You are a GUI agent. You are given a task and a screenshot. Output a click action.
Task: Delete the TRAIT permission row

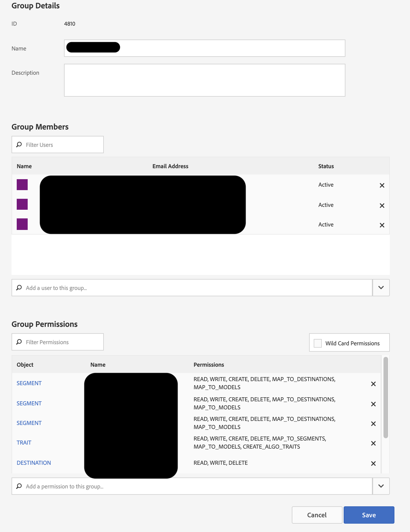(373, 443)
